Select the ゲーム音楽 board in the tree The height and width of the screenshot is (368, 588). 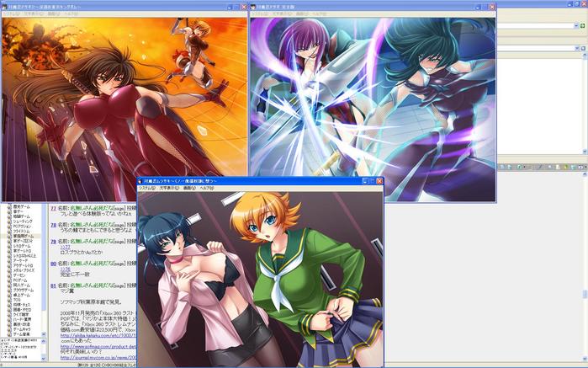coord(21,333)
